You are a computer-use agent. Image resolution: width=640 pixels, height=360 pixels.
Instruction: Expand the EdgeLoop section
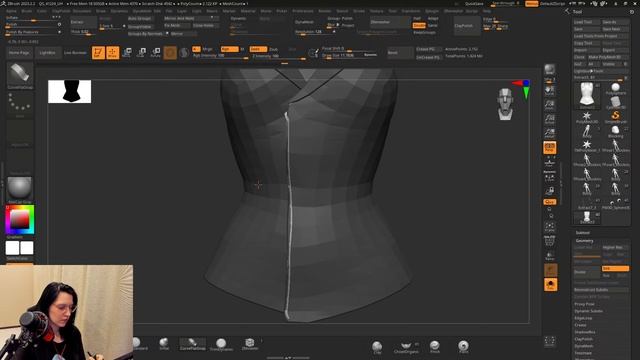click(x=583, y=318)
